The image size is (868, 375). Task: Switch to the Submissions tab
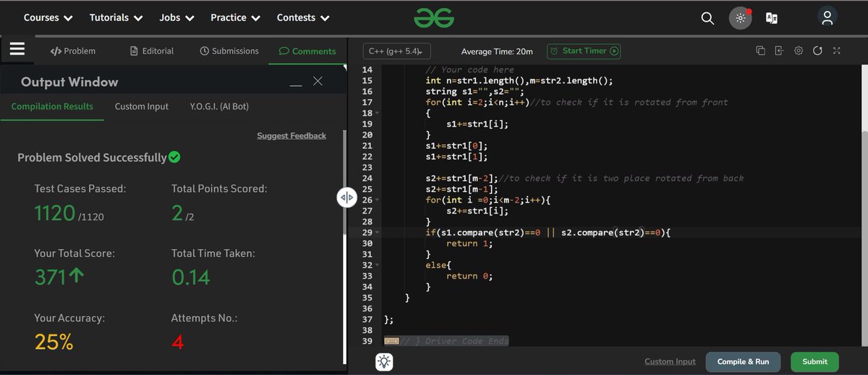[229, 51]
